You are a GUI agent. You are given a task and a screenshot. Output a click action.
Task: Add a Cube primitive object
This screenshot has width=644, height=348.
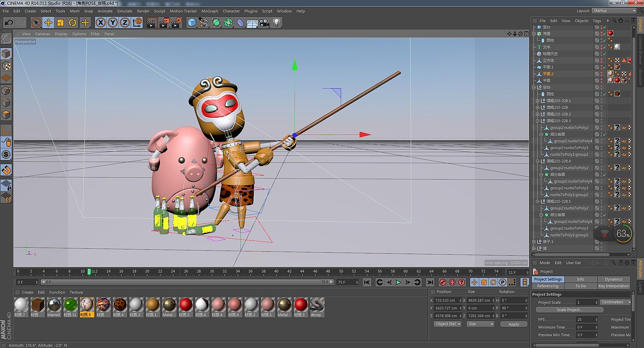tap(192, 23)
